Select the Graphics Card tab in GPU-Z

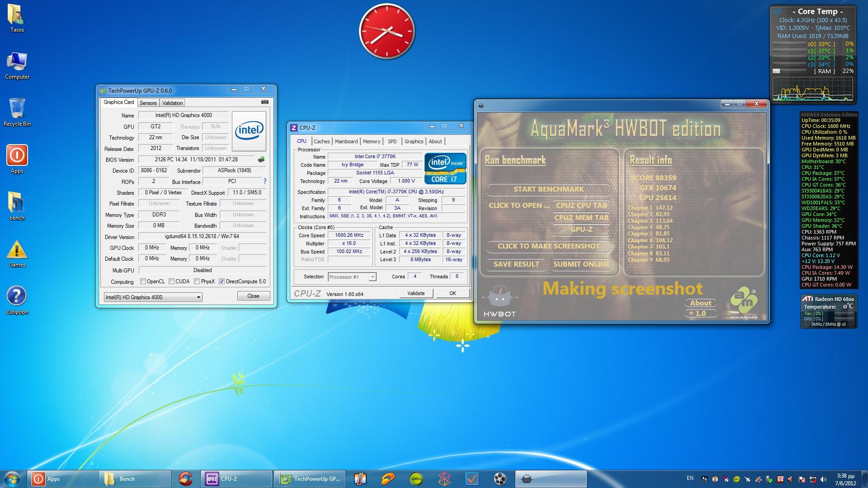click(118, 102)
